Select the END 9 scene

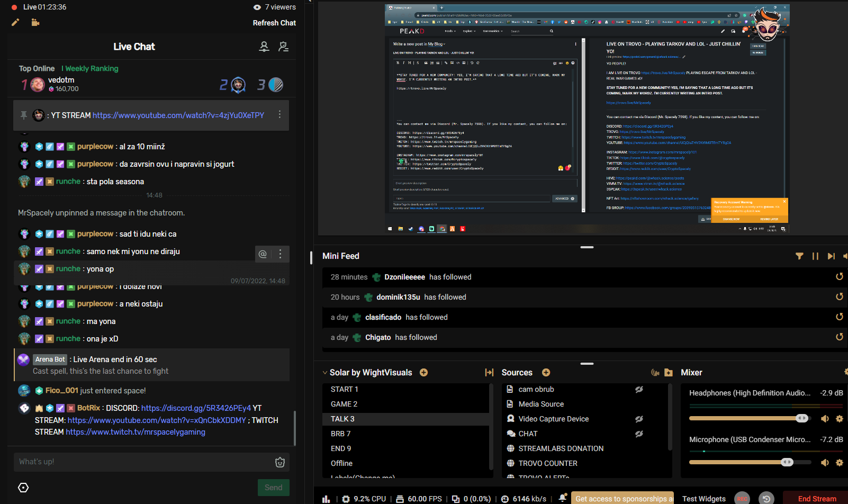(405, 448)
